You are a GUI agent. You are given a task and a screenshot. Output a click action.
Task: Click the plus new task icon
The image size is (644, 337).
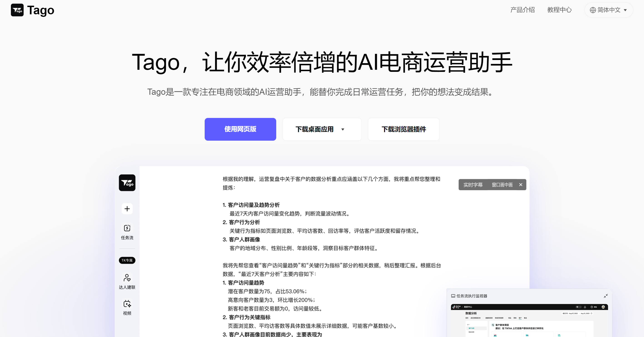127,209
